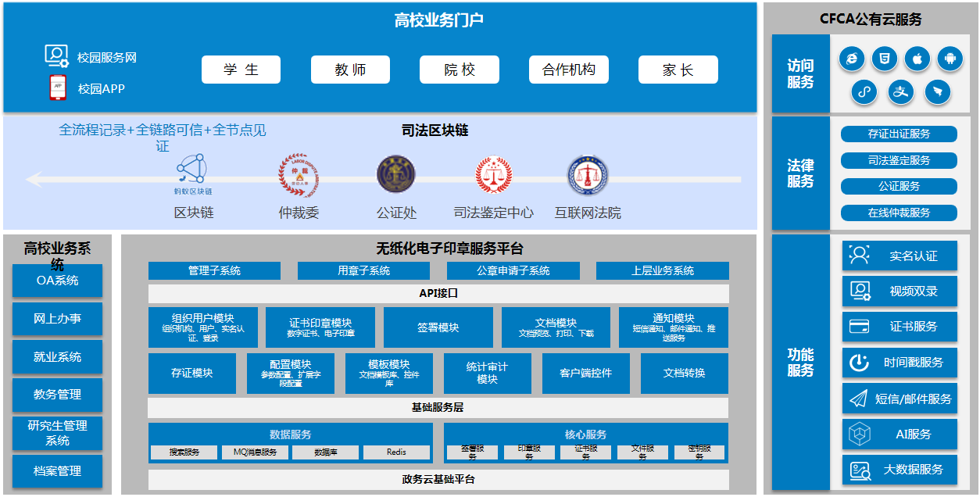
Task: Click the 签署模块 block
Action: coord(438,327)
